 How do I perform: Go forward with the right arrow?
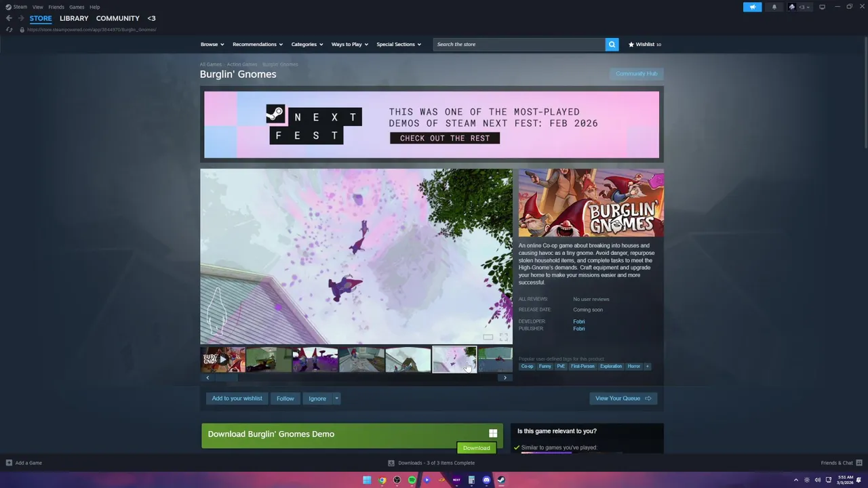point(21,18)
